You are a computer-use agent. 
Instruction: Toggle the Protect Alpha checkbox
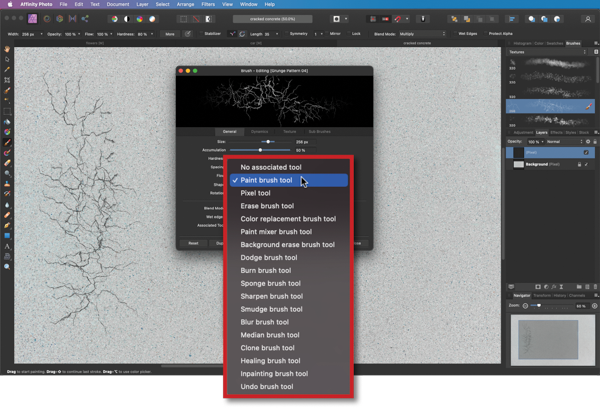pyautogui.click(x=485, y=34)
